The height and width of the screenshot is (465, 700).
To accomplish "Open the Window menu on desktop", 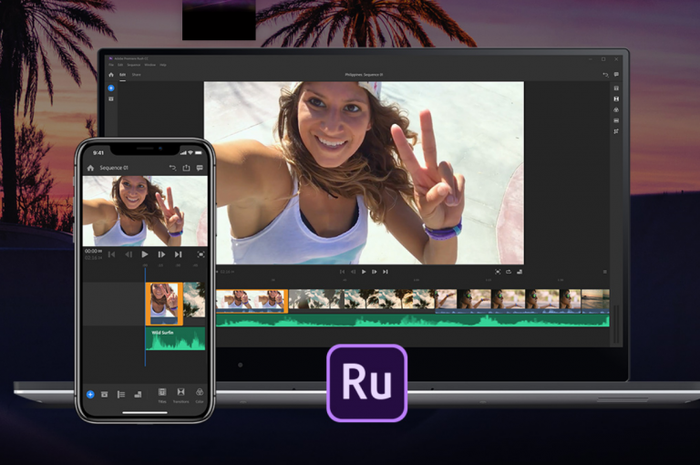I will (x=150, y=65).
